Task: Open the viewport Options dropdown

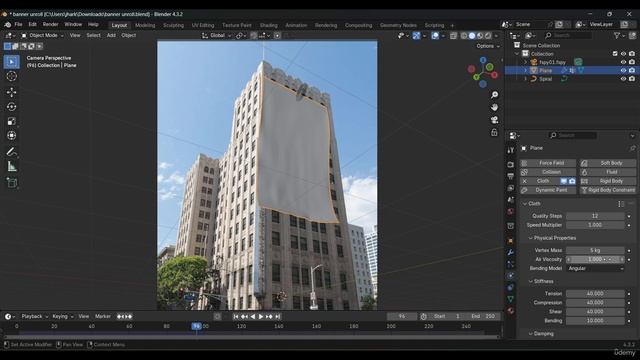Action: (488, 46)
